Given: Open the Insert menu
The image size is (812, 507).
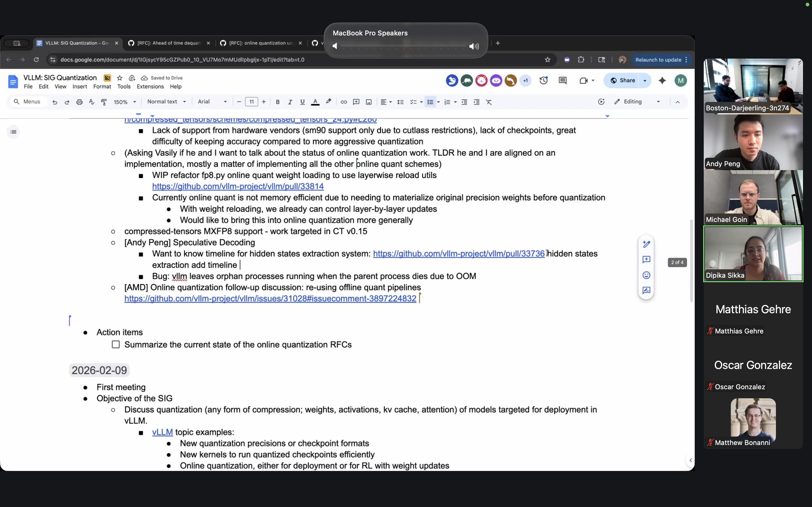Looking at the screenshot, I should [x=79, y=86].
